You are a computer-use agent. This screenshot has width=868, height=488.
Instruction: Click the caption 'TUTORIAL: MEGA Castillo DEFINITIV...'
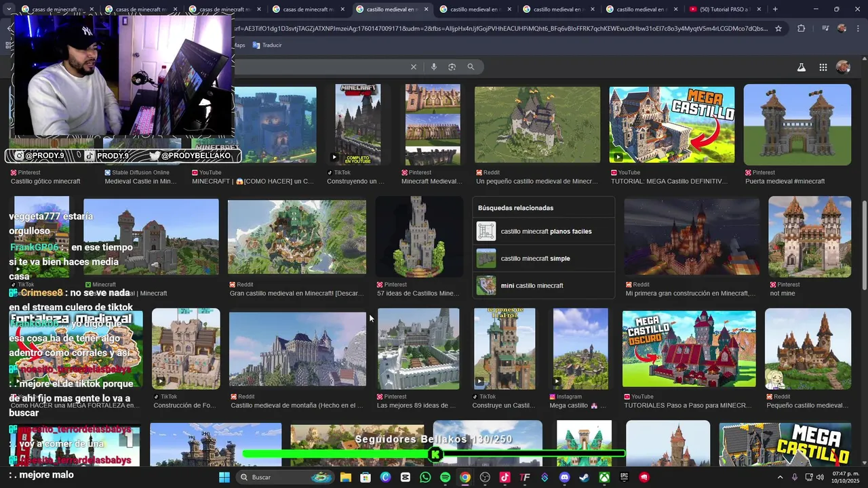pos(669,182)
